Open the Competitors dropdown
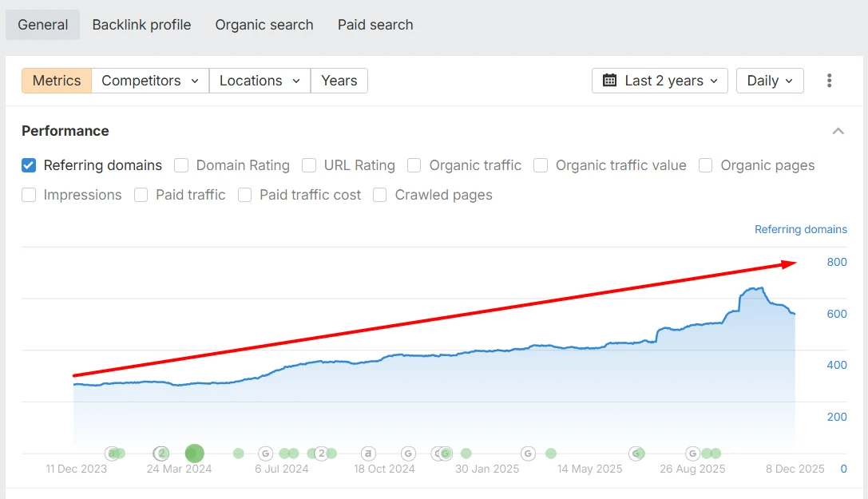Screen dimensions: 868x499 point(150,81)
